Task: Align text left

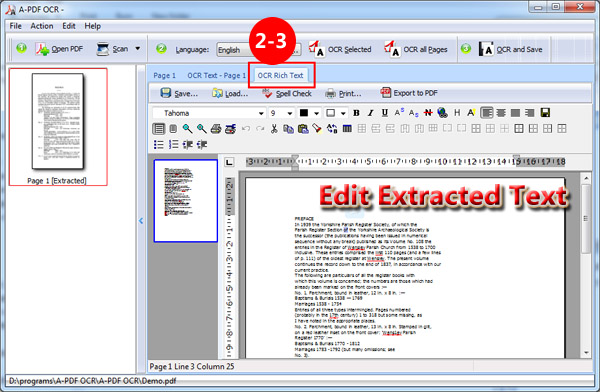Action: tap(487, 113)
